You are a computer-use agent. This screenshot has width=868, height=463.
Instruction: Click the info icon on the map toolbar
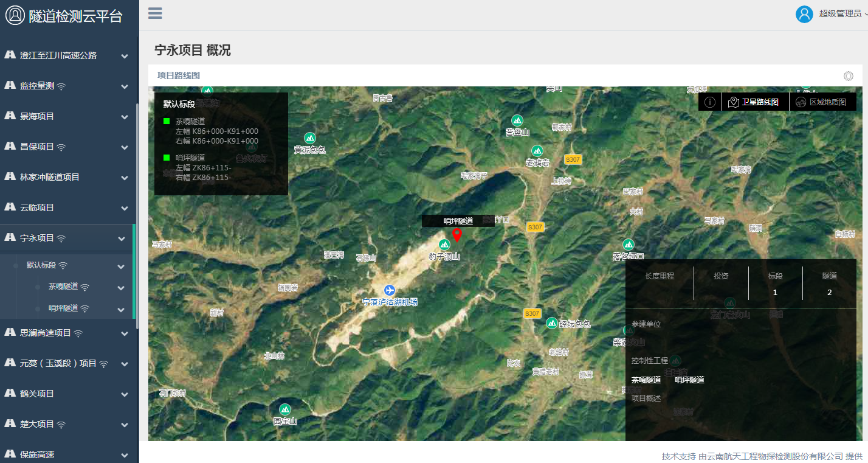tap(709, 102)
